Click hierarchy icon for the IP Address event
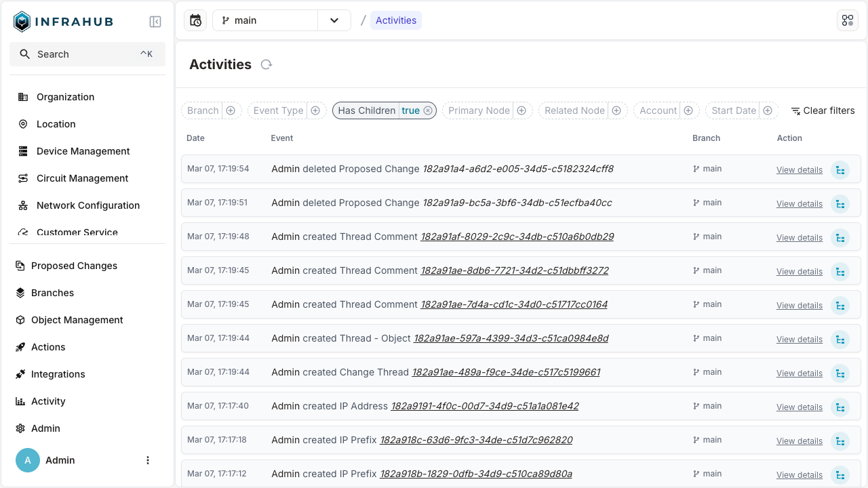The width and height of the screenshot is (868, 488). 840,407
